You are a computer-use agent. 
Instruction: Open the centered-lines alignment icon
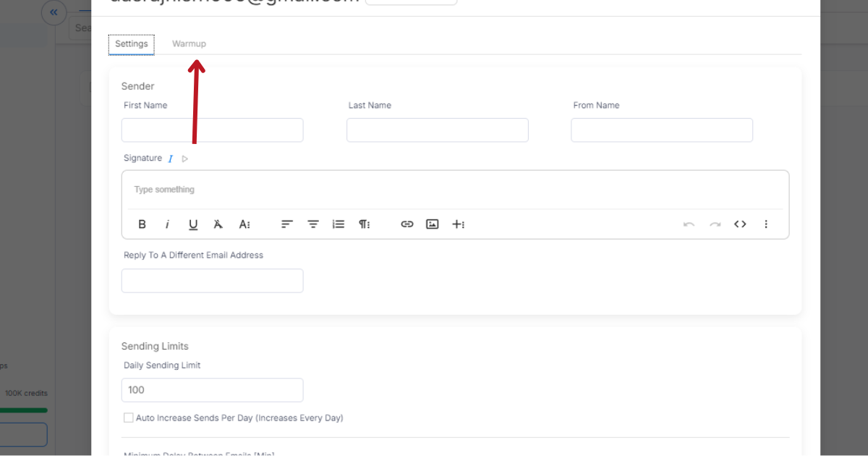313,224
